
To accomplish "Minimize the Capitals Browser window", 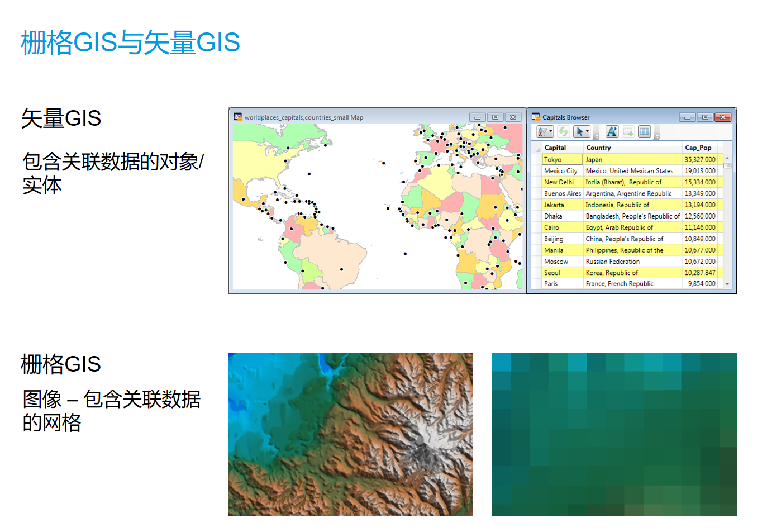I will (687, 117).
